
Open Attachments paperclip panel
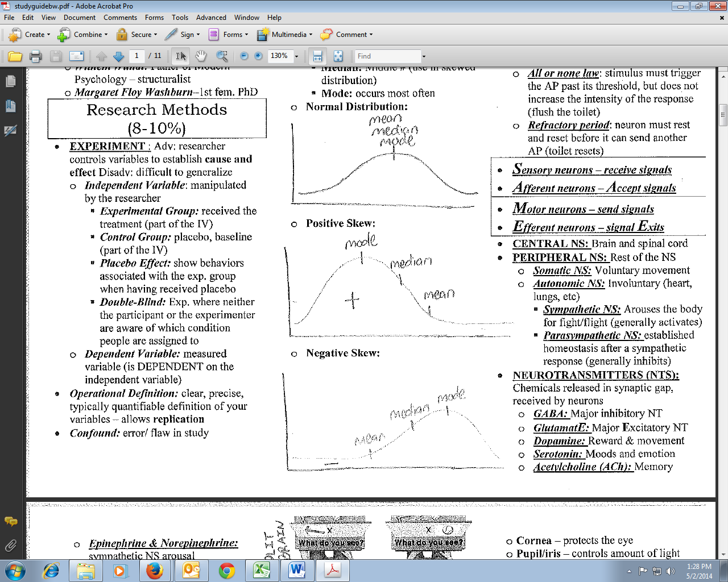click(x=10, y=546)
